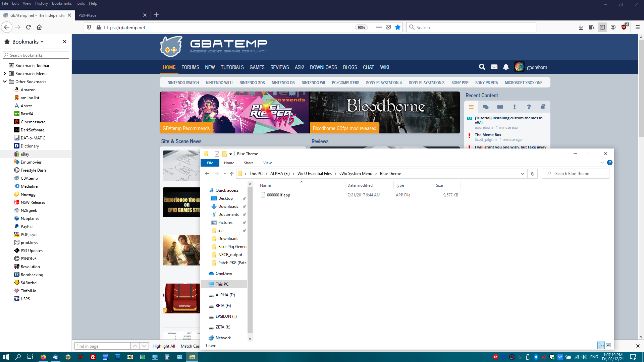
Task: Open Firefox hamburger menu
Action: (638, 27)
